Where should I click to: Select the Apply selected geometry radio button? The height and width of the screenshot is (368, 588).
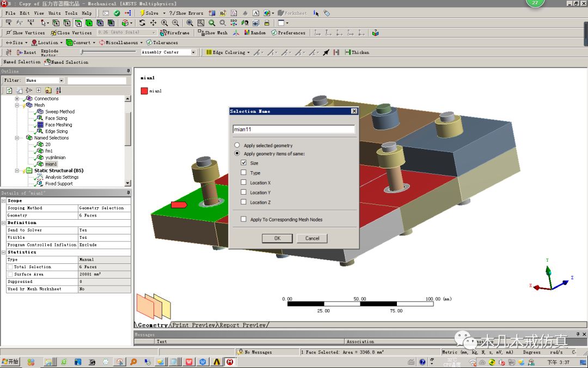(x=237, y=145)
